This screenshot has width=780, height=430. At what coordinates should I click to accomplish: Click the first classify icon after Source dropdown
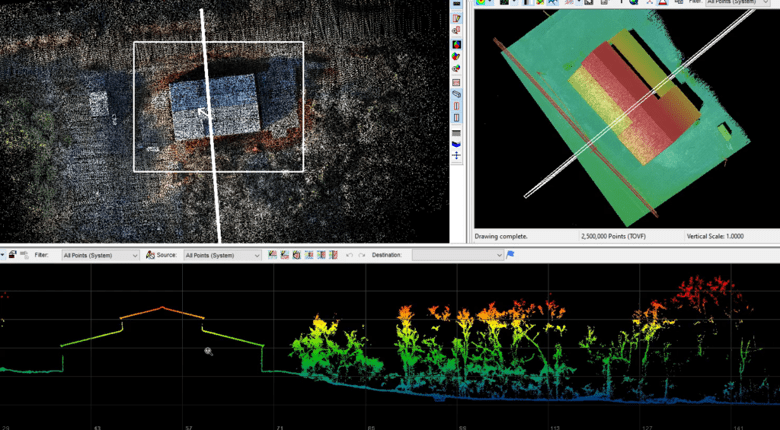tap(272, 255)
